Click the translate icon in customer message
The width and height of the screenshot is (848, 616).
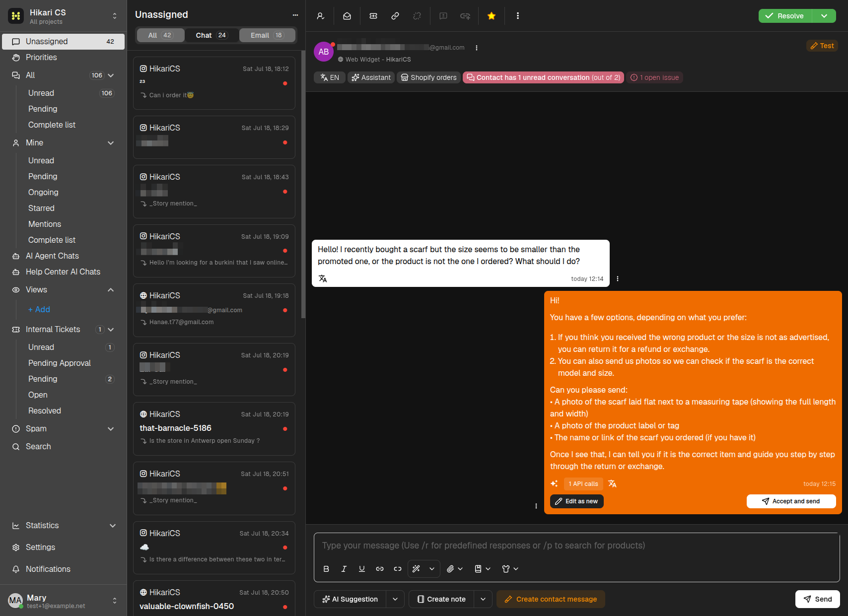click(x=323, y=278)
